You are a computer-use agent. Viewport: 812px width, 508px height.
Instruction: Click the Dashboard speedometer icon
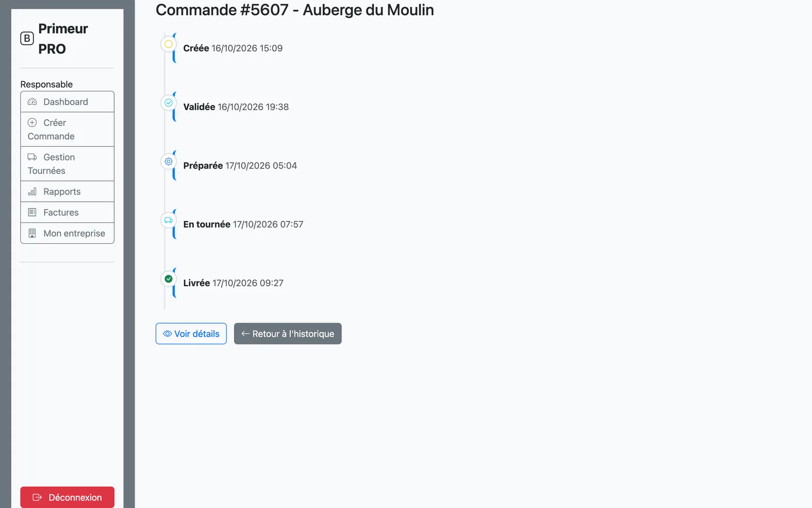pyautogui.click(x=32, y=102)
